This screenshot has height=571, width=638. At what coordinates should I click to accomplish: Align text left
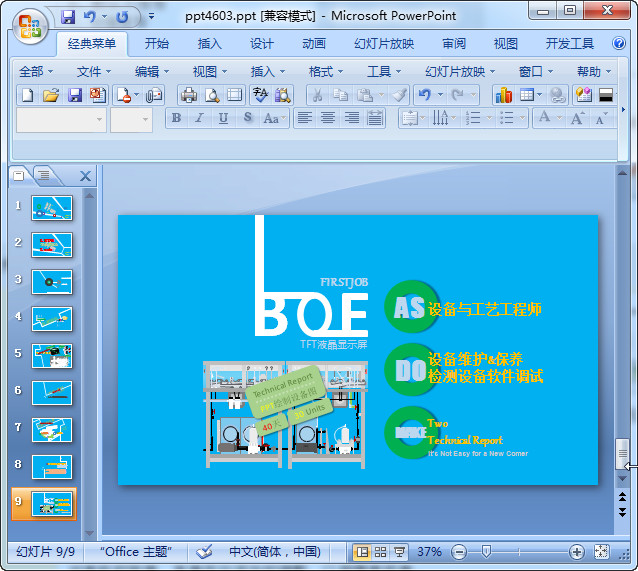tap(305, 118)
